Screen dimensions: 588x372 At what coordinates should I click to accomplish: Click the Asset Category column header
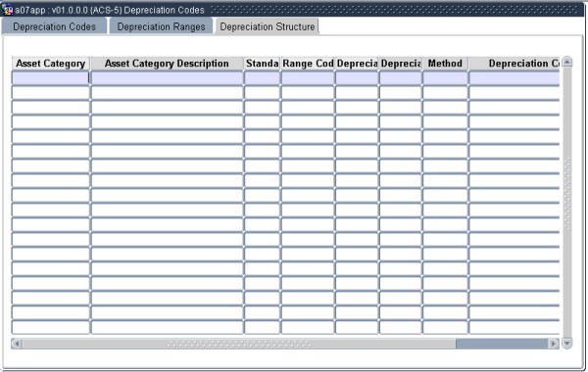coord(51,64)
